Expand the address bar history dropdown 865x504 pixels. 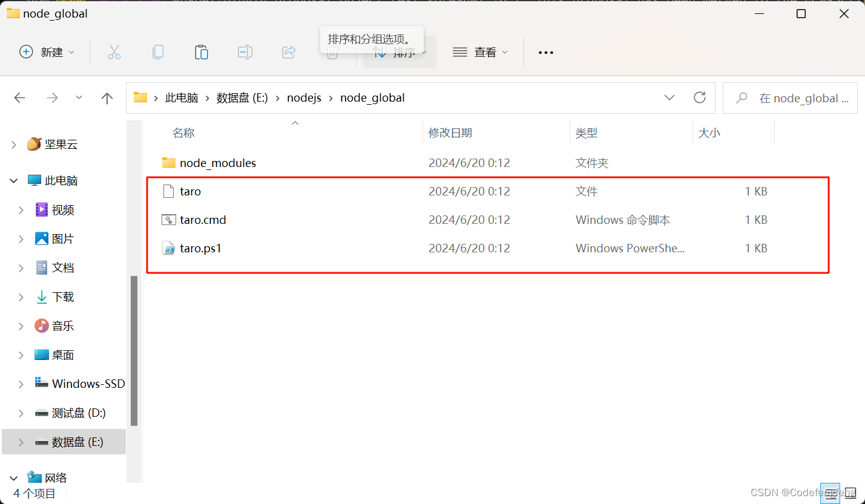tap(669, 98)
